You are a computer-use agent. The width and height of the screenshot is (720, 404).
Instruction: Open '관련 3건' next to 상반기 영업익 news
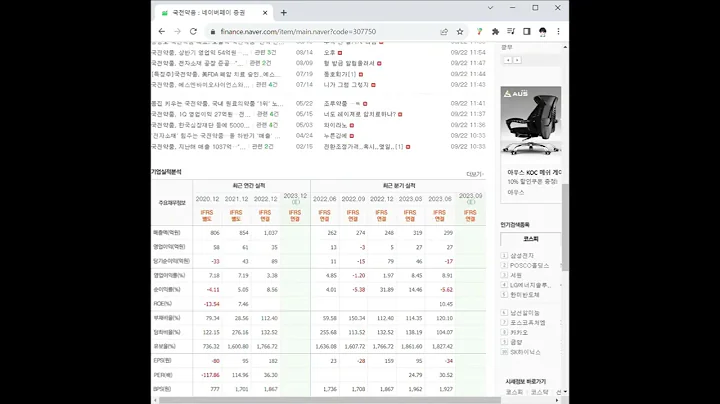click(265, 53)
